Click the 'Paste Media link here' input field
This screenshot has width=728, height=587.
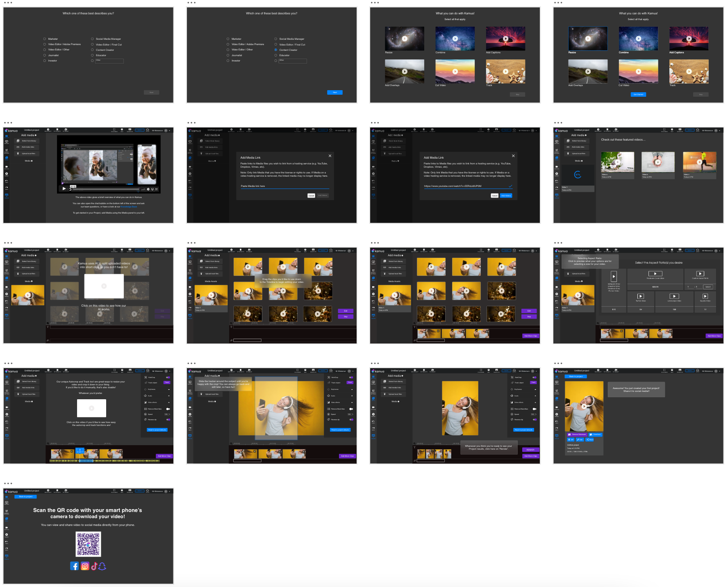coord(285,186)
